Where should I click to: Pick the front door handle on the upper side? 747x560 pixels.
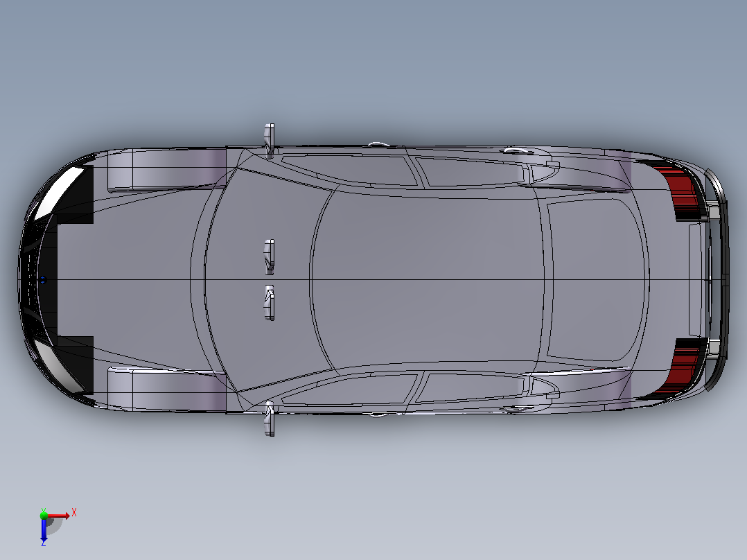coord(379,144)
